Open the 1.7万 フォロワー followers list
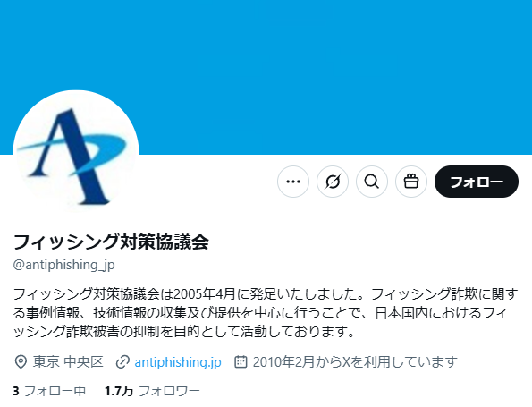Image resolution: width=532 pixels, height=407 pixels. (x=152, y=391)
